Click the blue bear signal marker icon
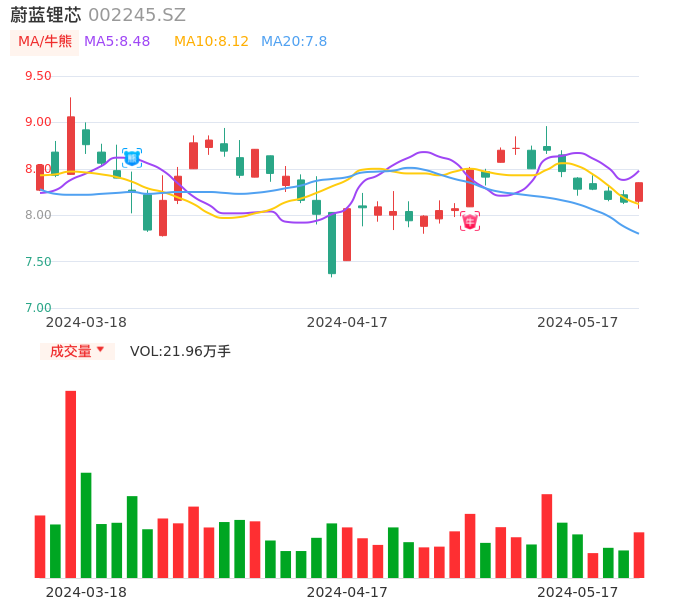686x606 pixels. (x=132, y=158)
